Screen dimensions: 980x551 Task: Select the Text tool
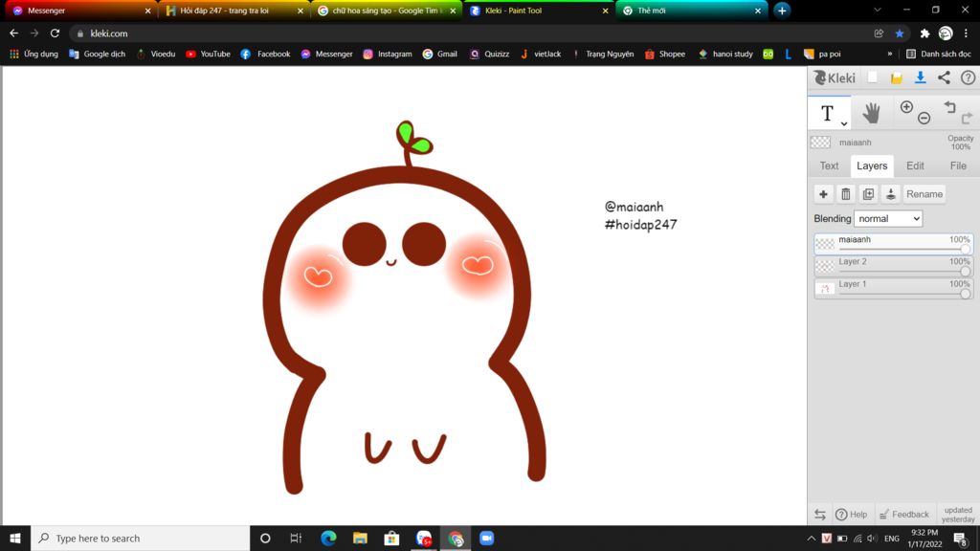[x=827, y=113]
